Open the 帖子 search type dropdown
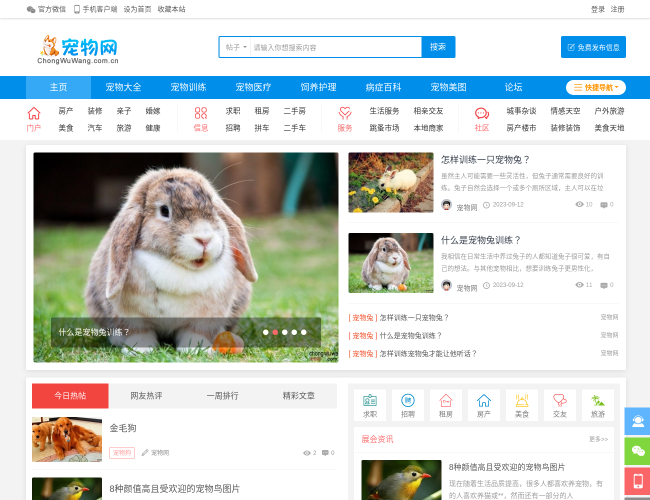The height and width of the screenshot is (500, 650). 235,47
